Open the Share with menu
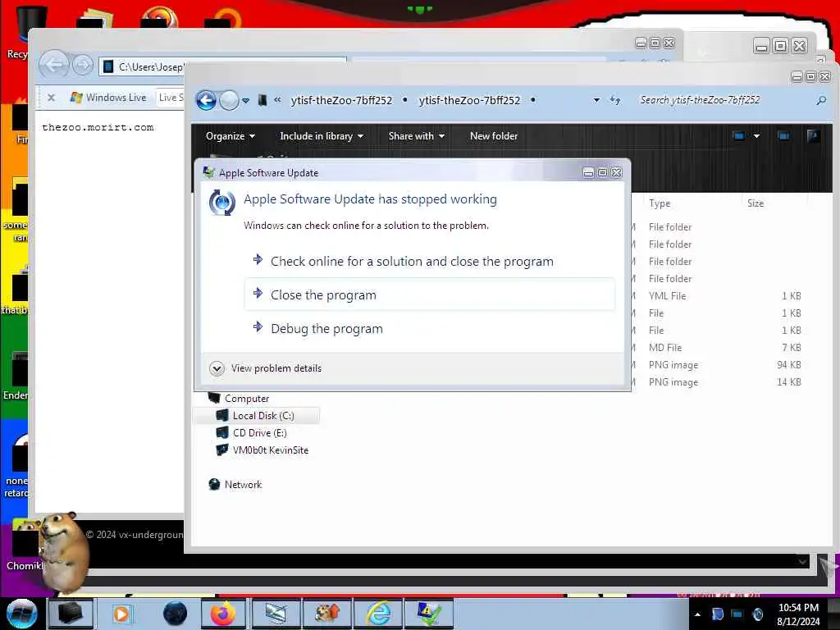 [416, 136]
